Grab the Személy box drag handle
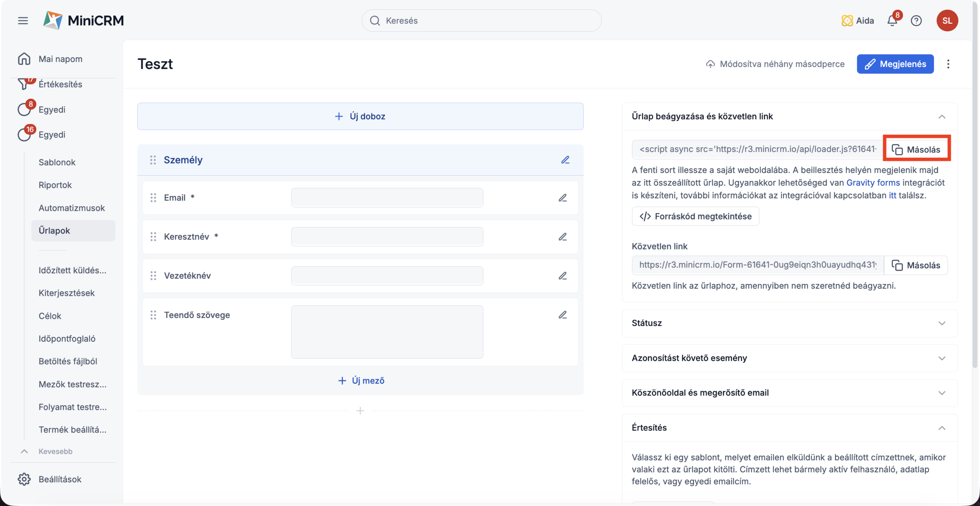The height and width of the screenshot is (506, 980). (x=153, y=160)
